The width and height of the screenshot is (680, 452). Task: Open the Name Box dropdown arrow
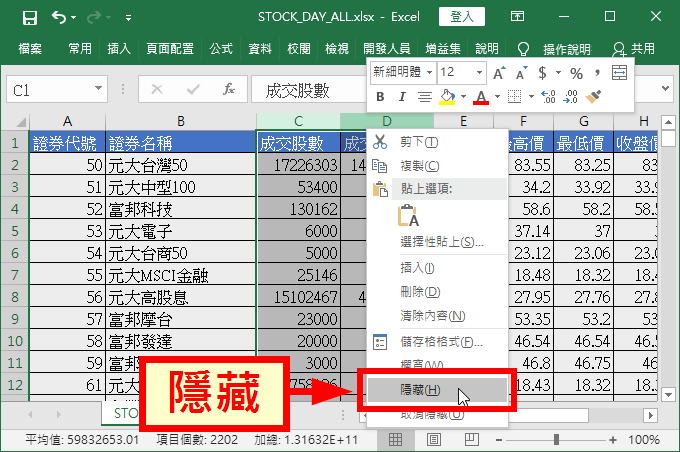(x=98, y=88)
